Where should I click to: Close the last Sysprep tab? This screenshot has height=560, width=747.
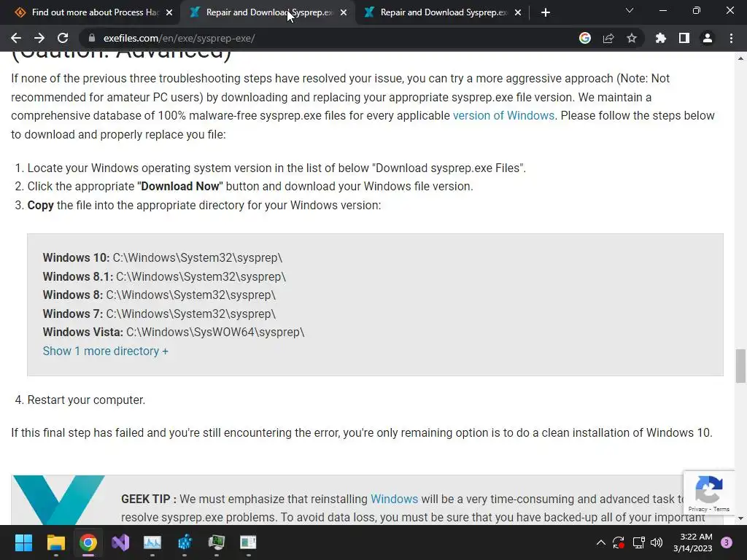click(x=518, y=12)
